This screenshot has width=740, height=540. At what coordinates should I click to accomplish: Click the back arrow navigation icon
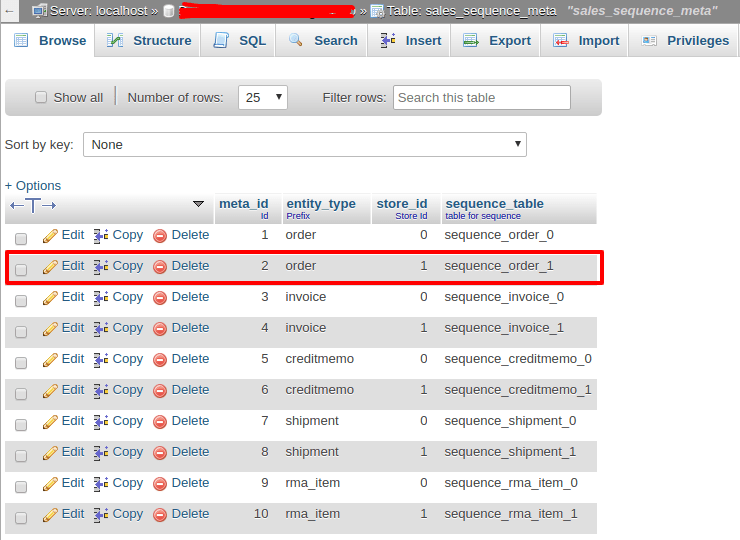tap(9, 10)
